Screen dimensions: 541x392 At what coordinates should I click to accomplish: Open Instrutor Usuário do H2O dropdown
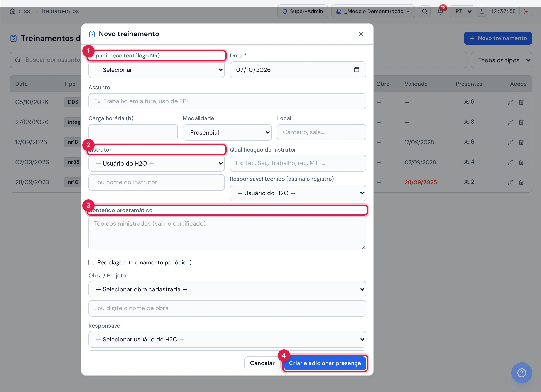[156, 163]
